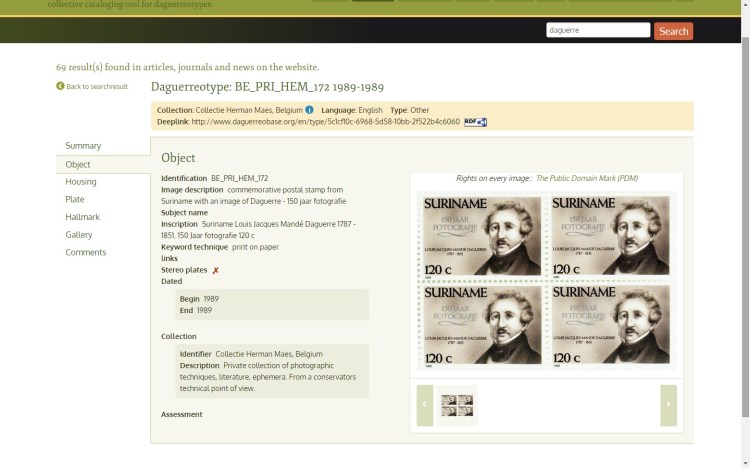
Task: Open the Summary tab
Action: [x=83, y=146]
